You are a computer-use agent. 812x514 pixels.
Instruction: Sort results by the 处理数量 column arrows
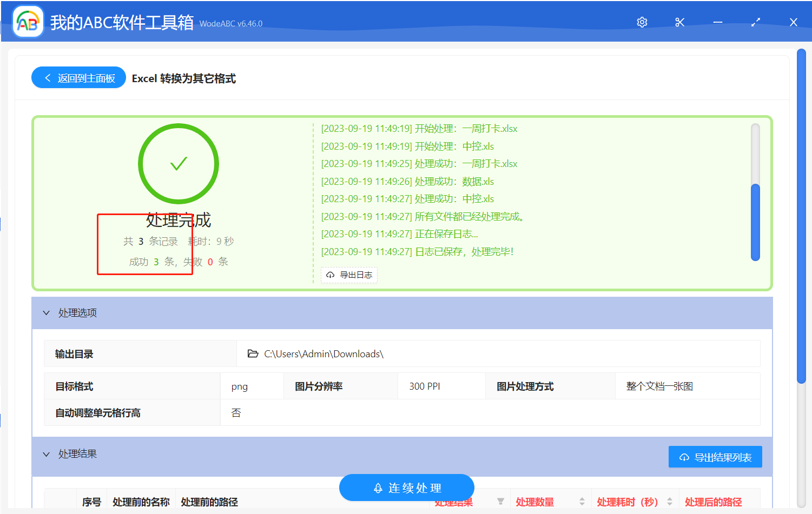point(582,502)
